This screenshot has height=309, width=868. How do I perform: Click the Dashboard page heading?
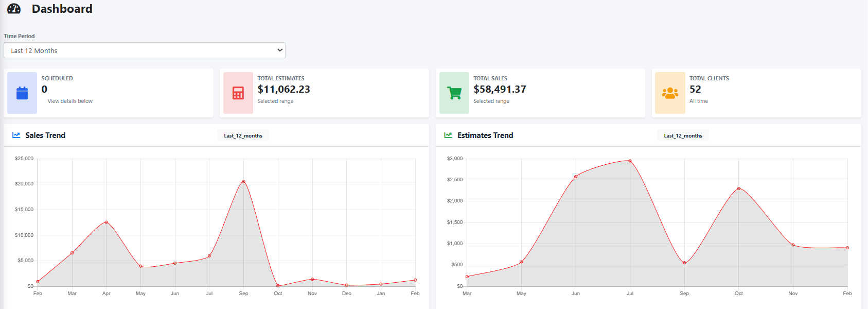[x=62, y=9]
